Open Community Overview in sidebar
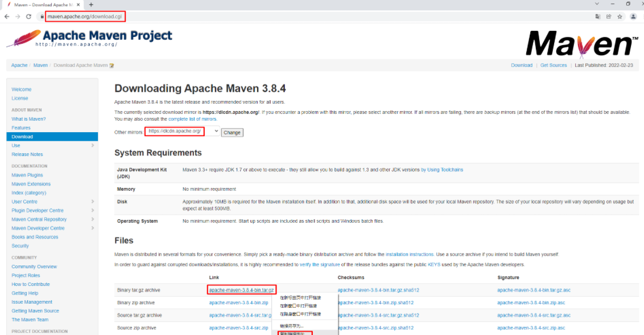Screen dimensions: 644x335 (x=34, y=267)
